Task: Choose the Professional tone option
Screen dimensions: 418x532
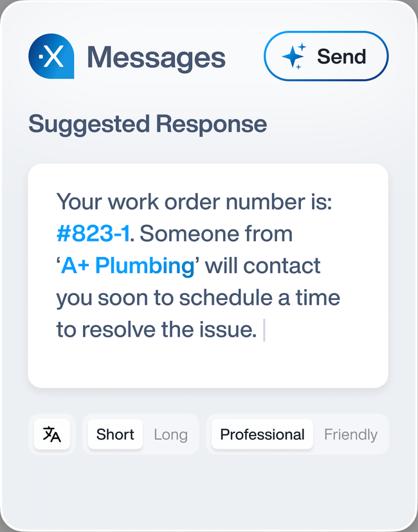Action: [x=262, y=434]
